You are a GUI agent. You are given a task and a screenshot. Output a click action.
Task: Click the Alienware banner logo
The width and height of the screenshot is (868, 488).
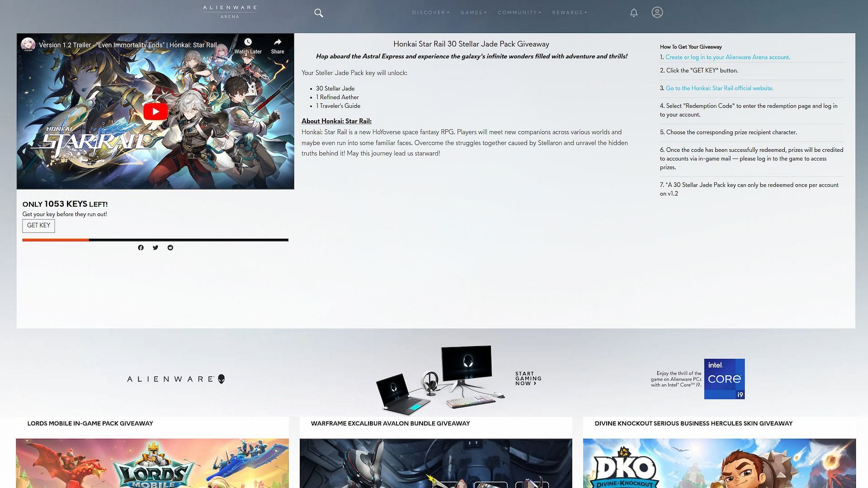pyautogui.click(x=176, y=379)
